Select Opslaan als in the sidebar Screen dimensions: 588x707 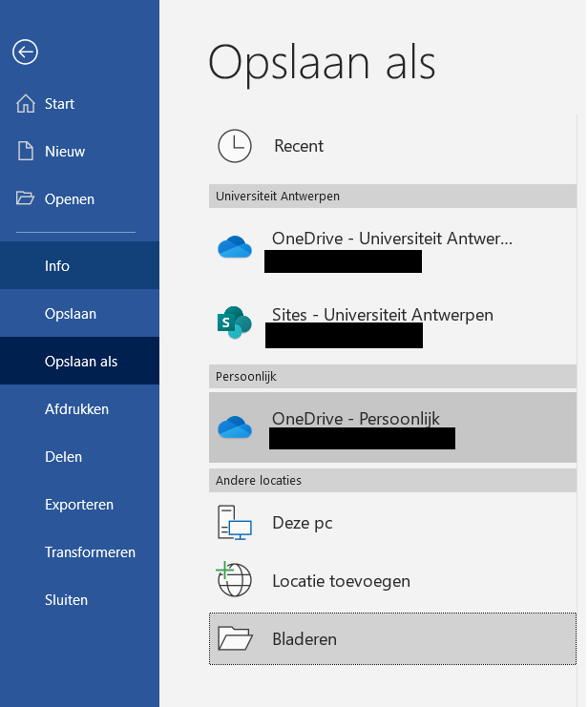click(x=79, y=362)
